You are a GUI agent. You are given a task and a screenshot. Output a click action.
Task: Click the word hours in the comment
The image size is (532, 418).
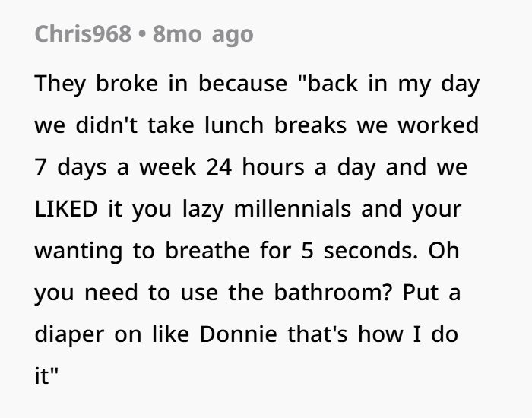point(273,167)
